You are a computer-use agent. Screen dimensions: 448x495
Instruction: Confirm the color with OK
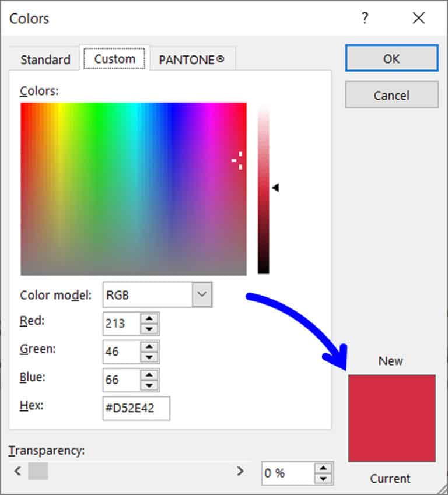pos(391,58)
